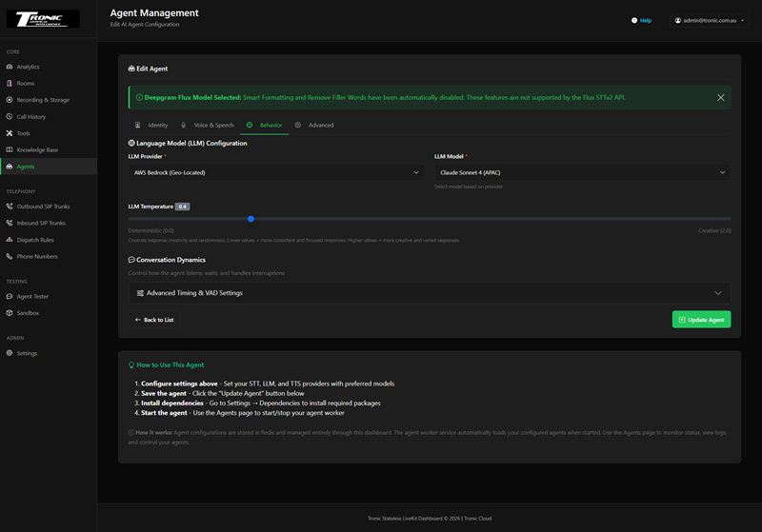Open Phone Numbers from the sidebar
The height and width of the screenshot is (532, 762).
(x=49, y=256)
